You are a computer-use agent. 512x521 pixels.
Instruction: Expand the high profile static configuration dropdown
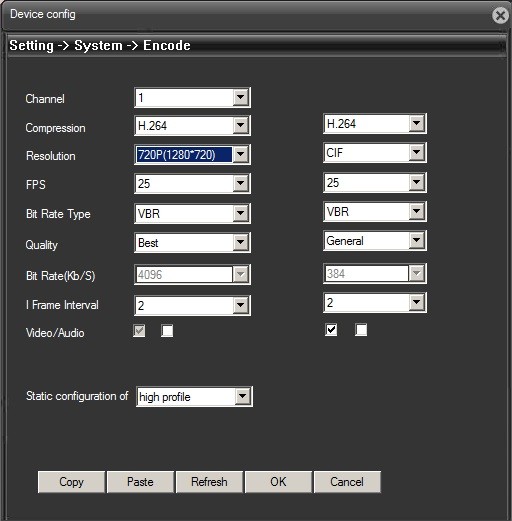tap(194, 397)
